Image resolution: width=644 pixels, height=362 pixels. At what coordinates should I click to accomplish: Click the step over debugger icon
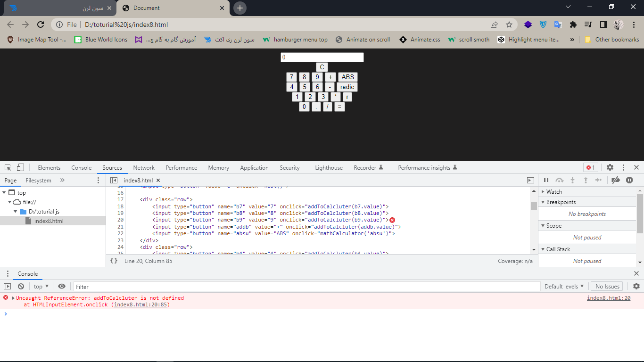(560, 180)
